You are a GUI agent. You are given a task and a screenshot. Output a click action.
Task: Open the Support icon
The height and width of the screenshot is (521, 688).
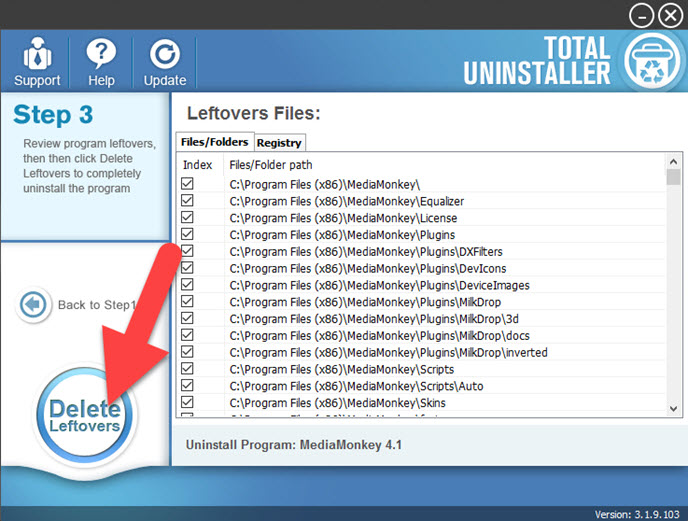point(37,54)
